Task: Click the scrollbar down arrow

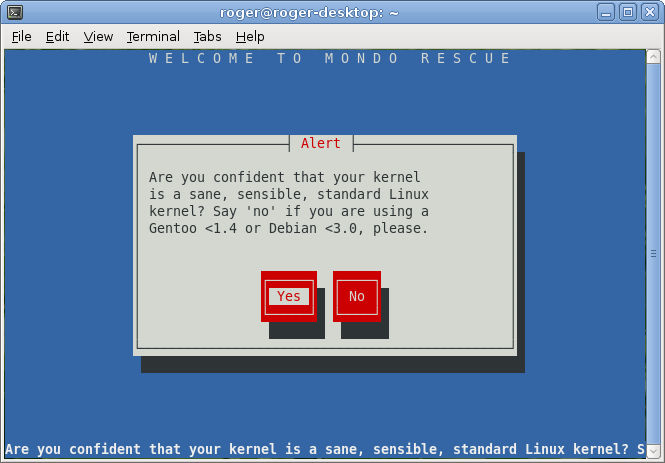Action: pos(653,450)
